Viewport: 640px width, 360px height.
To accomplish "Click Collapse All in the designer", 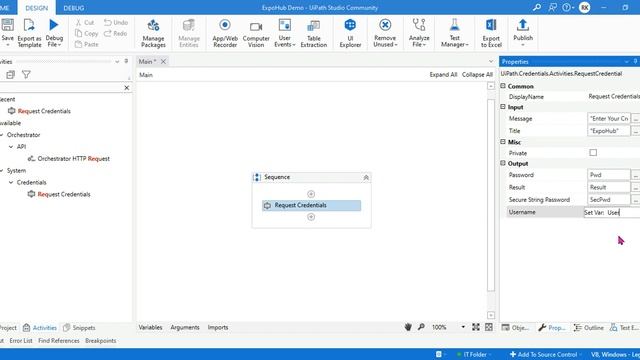I will tap(477, 75).
